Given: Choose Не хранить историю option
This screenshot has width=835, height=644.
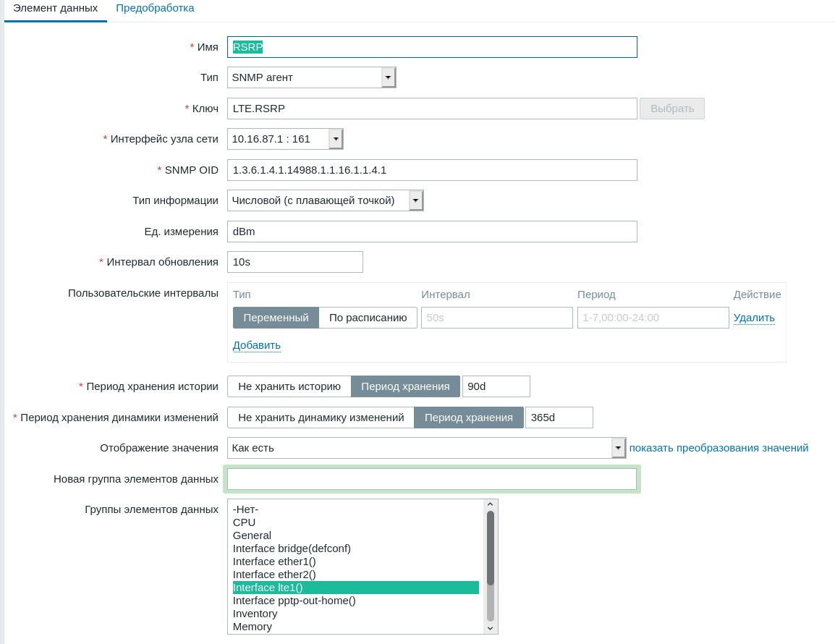Looking at the screenshot, I should (289, 386).
